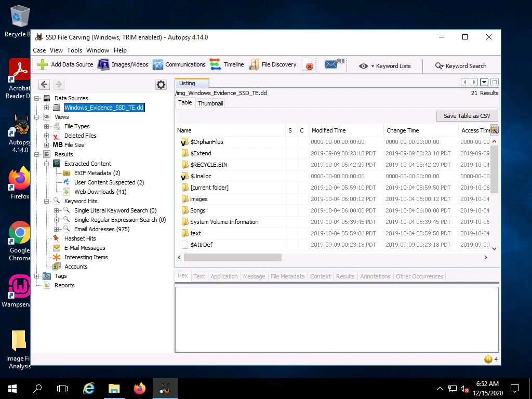
Task: Sort by Change Time column
Action: (421, 130)
